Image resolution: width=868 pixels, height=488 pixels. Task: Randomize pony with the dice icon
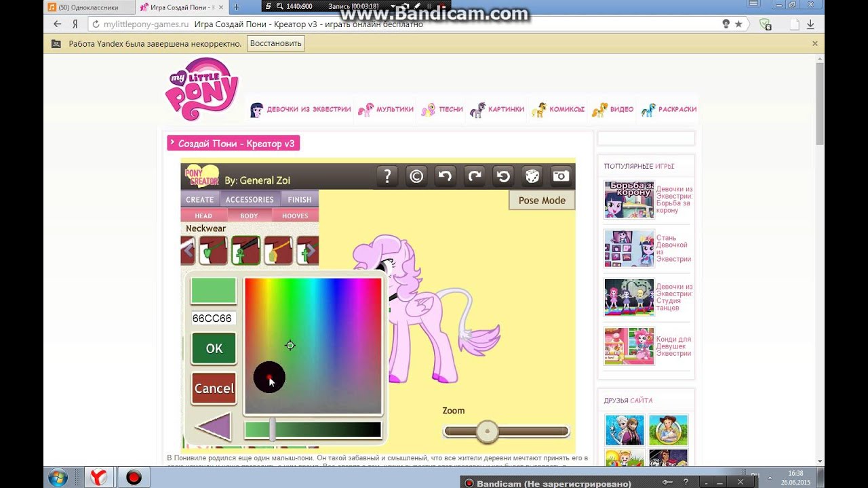point(532,176)
